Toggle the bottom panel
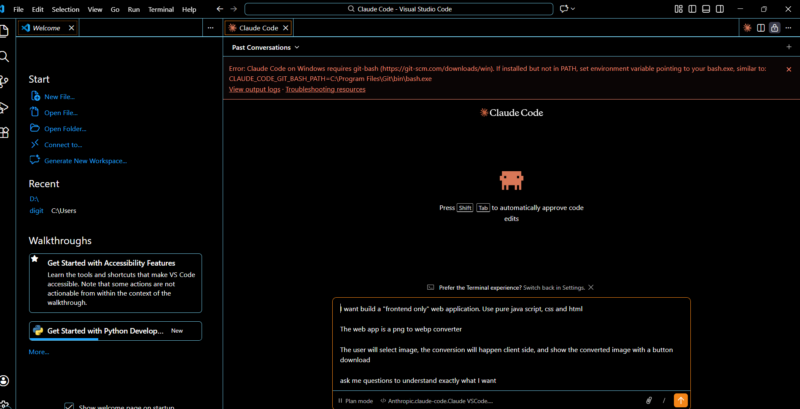The image size is (800, 409). [x=706, y=9]
